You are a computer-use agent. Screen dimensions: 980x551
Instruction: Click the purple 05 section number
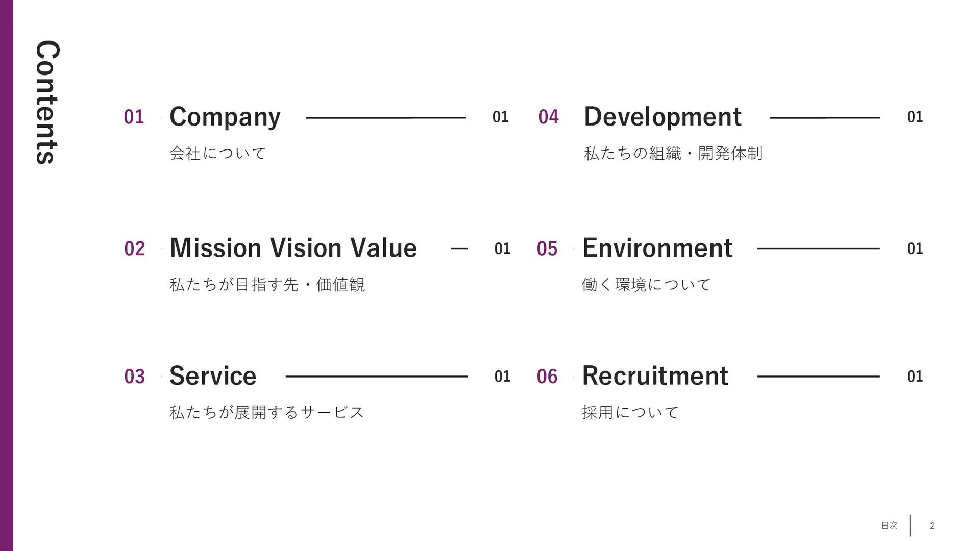(547, 248)
